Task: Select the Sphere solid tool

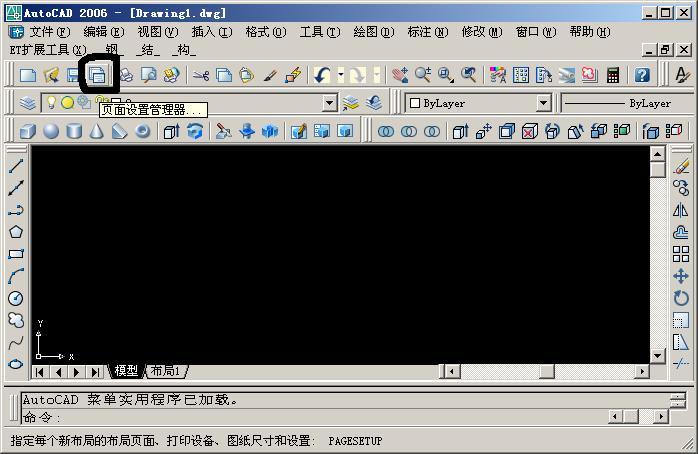Action: pyautogui.click(x=51, y=131)
